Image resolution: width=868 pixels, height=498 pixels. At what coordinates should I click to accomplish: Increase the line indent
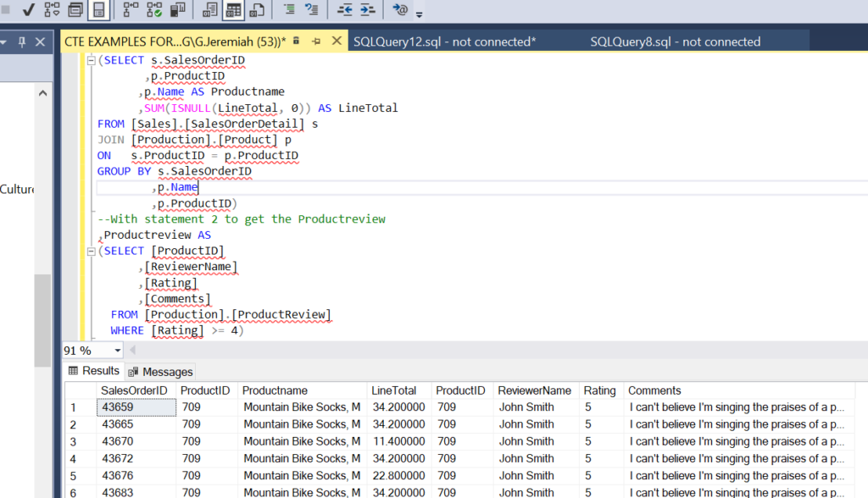pos(367,10)
